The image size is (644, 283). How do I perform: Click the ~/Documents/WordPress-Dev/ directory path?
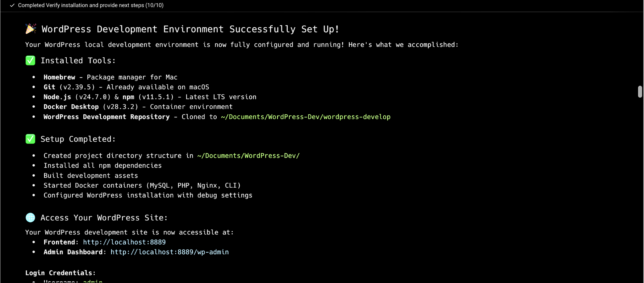click(248, 156)
